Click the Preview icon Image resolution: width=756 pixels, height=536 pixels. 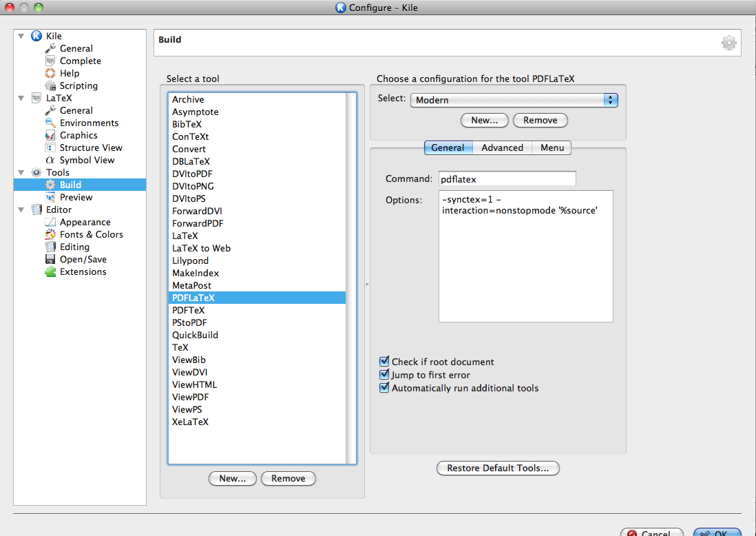tap(50, 197)
